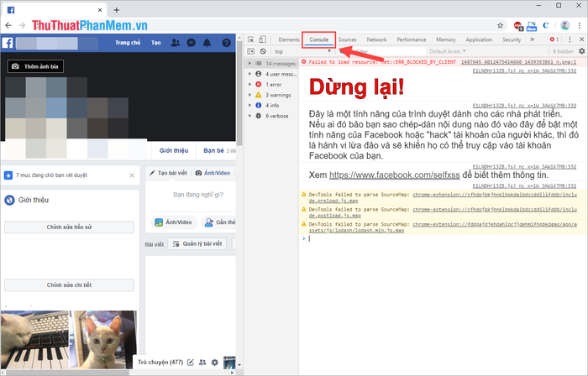
Task: Click the Thêm ảnh bìa button
Action: pyautogui.click(x=35, y=66)
